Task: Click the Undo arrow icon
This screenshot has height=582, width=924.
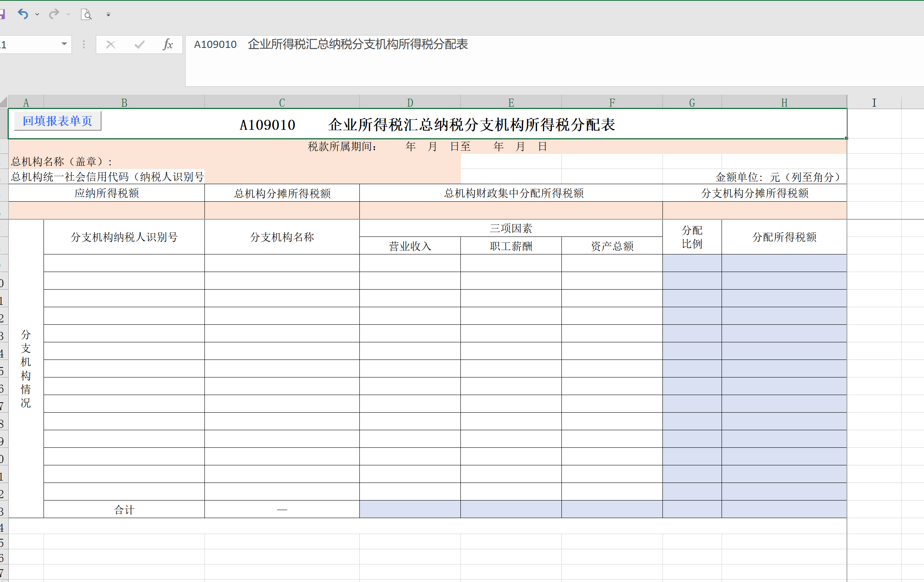Action: click(x=23, y=14)
